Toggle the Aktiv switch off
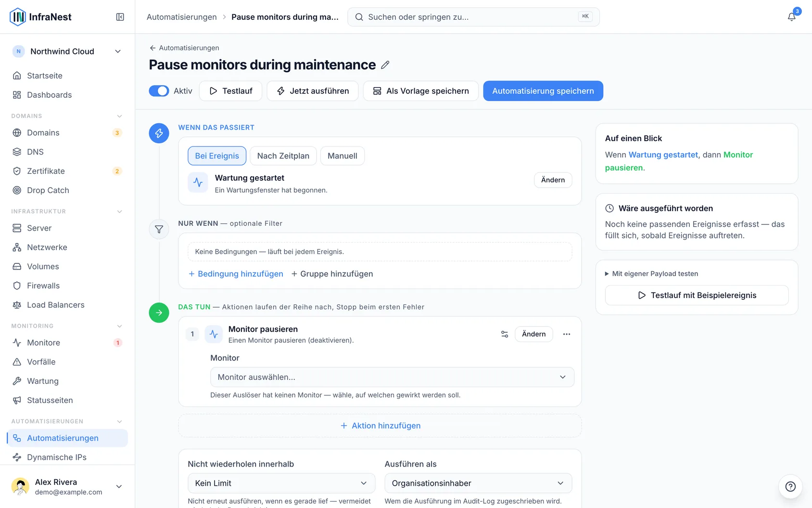The height and width of the screenshot is (508, 812). coord(159,91)
